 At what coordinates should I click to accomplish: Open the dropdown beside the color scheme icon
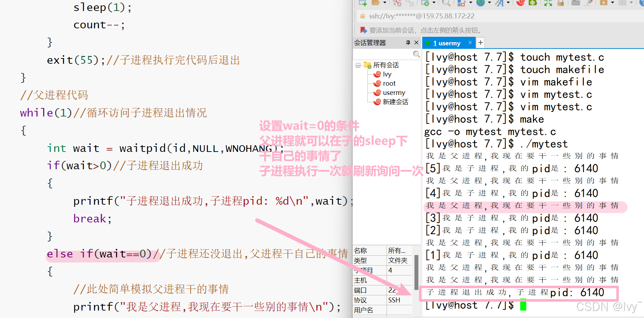(x=470, y=3)
